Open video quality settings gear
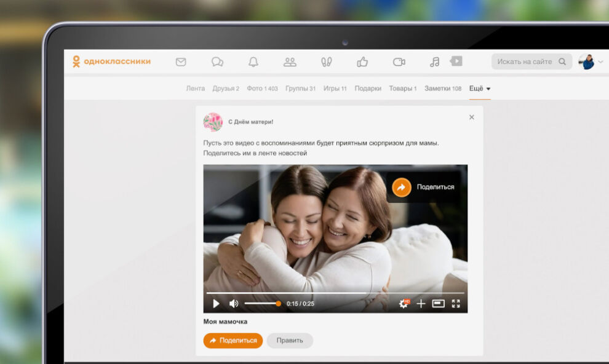 pos(404,304)
